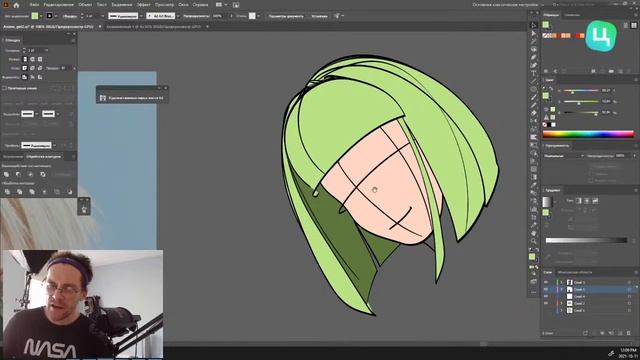The height and width of the screenshot is (360, 640).
Task: Open the Окно menu
Action: pyautogui.click(x=183, y=5)
